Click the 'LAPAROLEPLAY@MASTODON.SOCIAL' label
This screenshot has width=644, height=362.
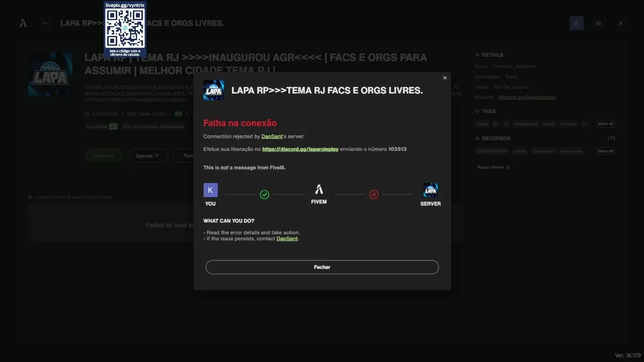[x=73, y=197]
